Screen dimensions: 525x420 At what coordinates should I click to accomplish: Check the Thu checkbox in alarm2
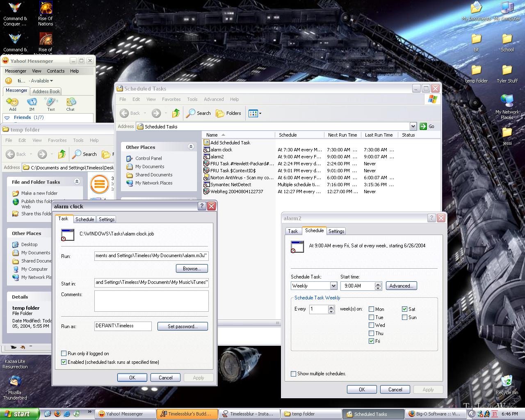(x=371, y=333)
